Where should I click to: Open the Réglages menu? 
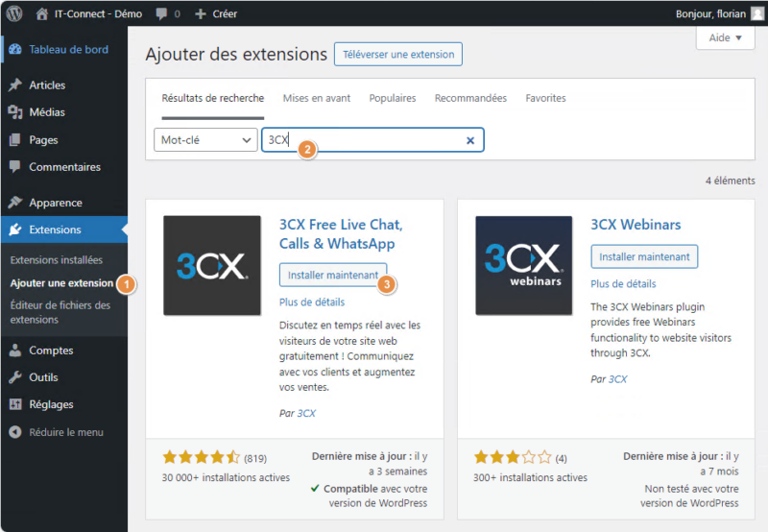(51, 404)
